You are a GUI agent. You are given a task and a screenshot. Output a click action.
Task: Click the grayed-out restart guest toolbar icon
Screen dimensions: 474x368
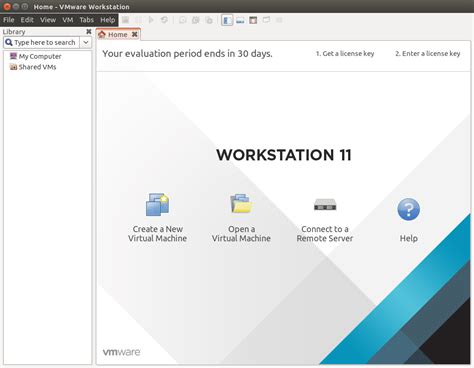164,20
